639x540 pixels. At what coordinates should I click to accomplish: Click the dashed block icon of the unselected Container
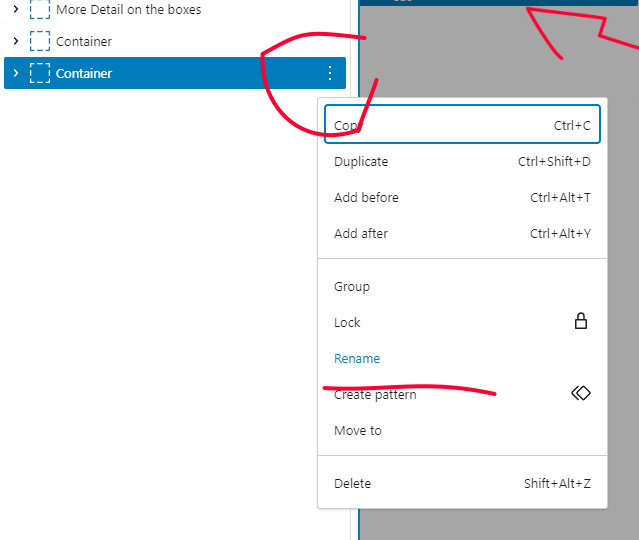tap(40, 41)
